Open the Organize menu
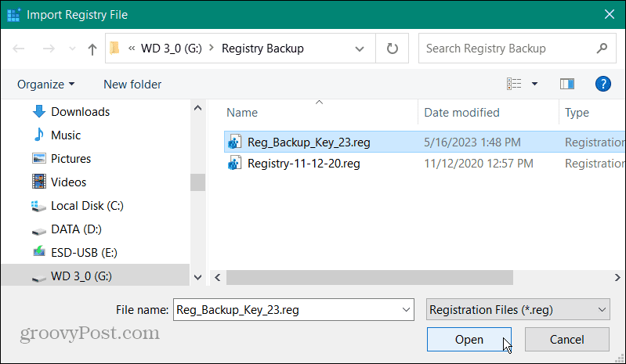The image size is (626, 364). [45, 84]
